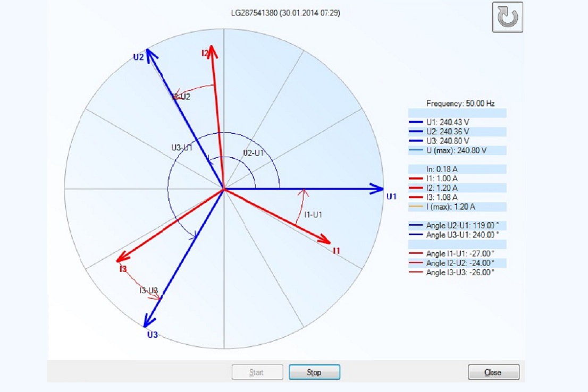Click the red line swatch beside I2: 1.20 A
588x392 pixels.
416,188
